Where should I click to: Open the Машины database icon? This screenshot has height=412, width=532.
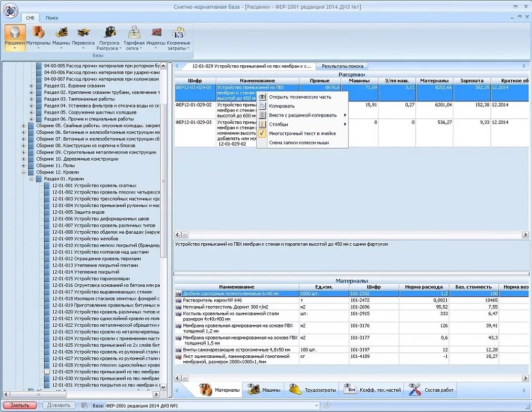[x=61, y=38]
